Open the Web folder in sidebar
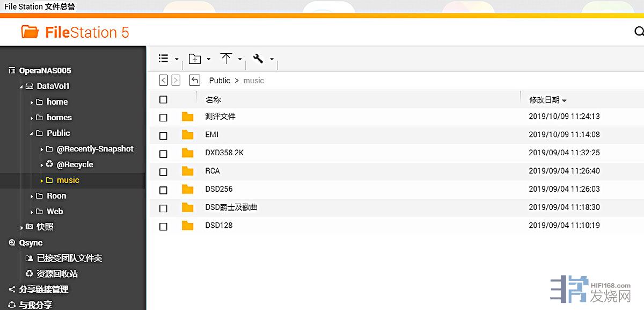 (55, 212)
